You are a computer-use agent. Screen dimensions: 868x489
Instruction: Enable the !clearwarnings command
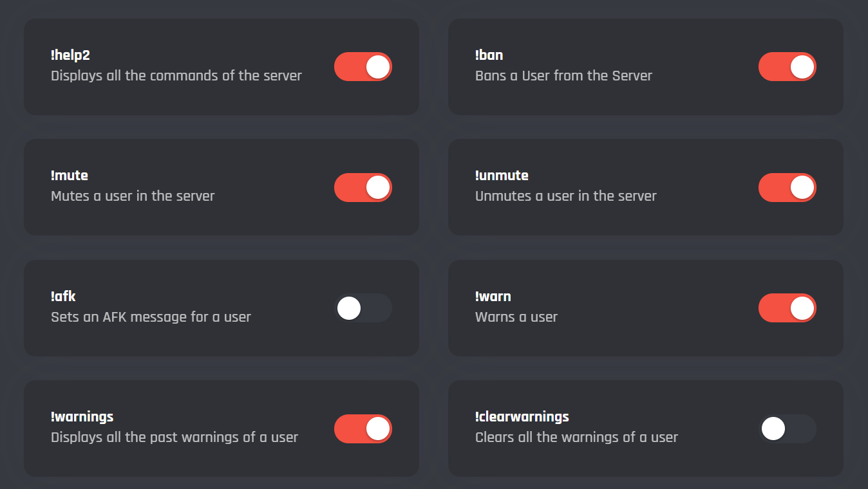point(787,429)
